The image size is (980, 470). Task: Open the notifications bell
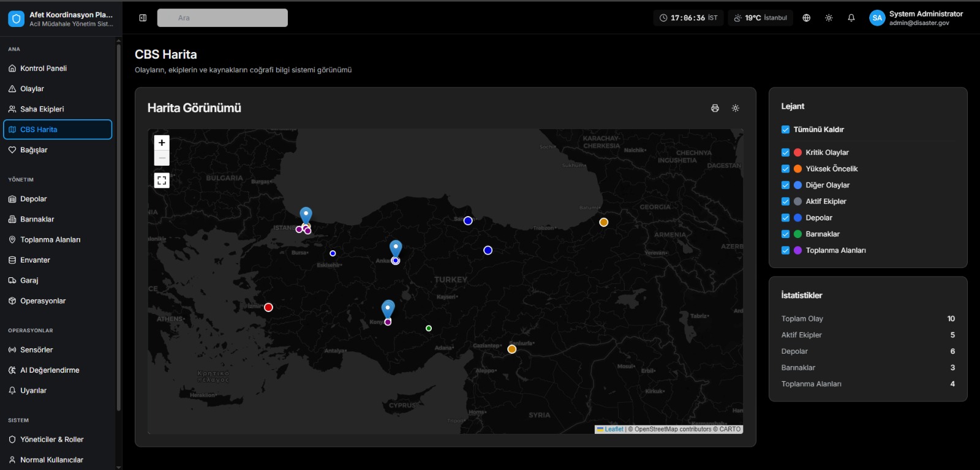pos(851,18)
